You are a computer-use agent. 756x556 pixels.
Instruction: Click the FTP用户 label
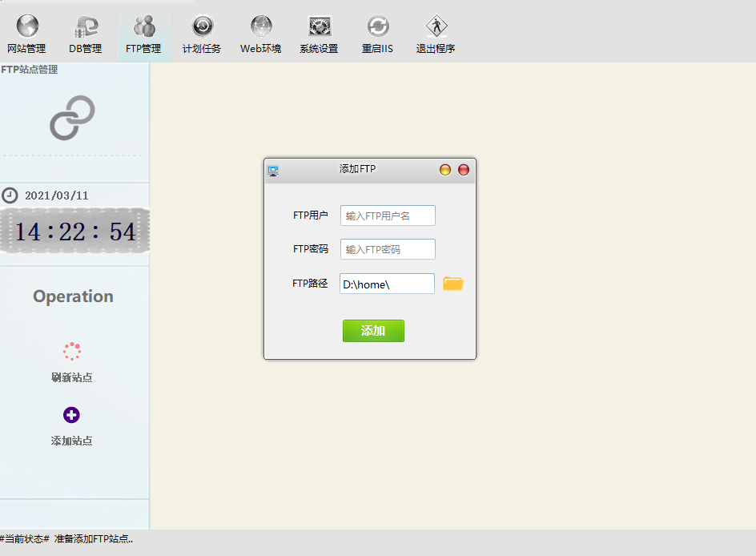(311, 215)
